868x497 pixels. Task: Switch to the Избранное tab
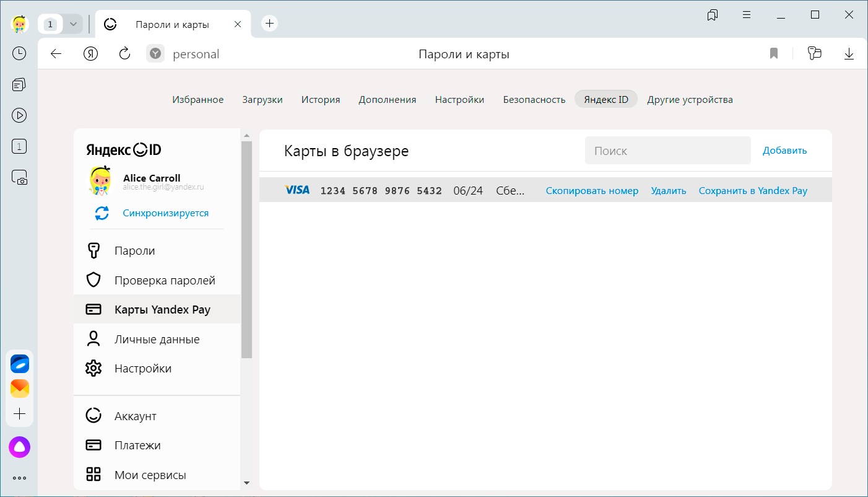pyautogui.click(x=198, y=100)
